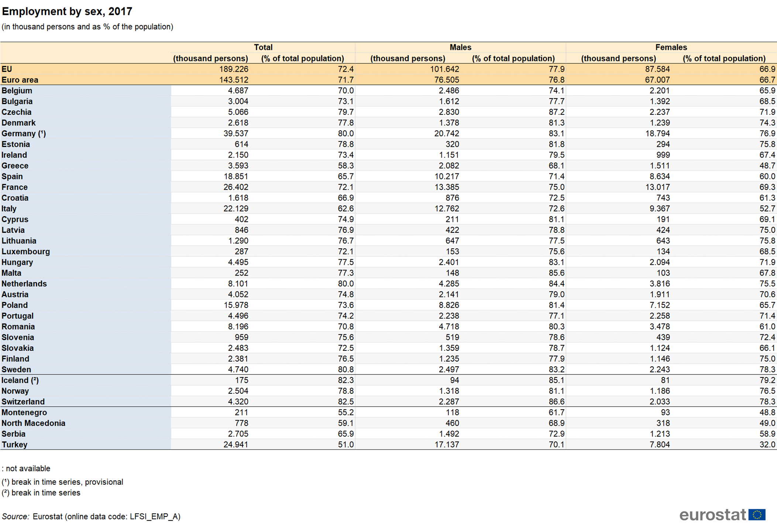
Task: Select the 'Austria' row label
Action: [x=15, y=294]
